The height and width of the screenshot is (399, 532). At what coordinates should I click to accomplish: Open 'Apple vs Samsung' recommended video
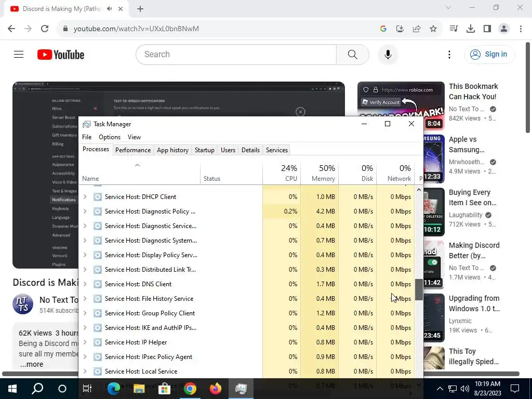pos(467,144)
